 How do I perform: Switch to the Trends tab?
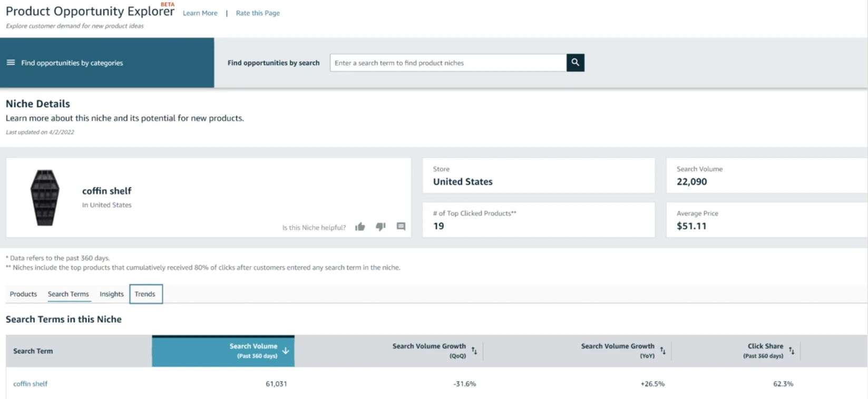click(x=145, y=294)
